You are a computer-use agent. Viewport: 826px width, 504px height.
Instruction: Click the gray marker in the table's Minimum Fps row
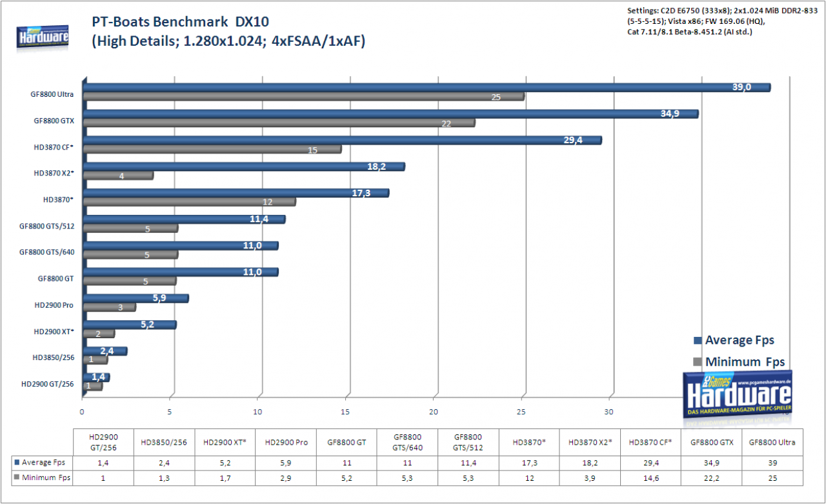[x=17, y=478]
